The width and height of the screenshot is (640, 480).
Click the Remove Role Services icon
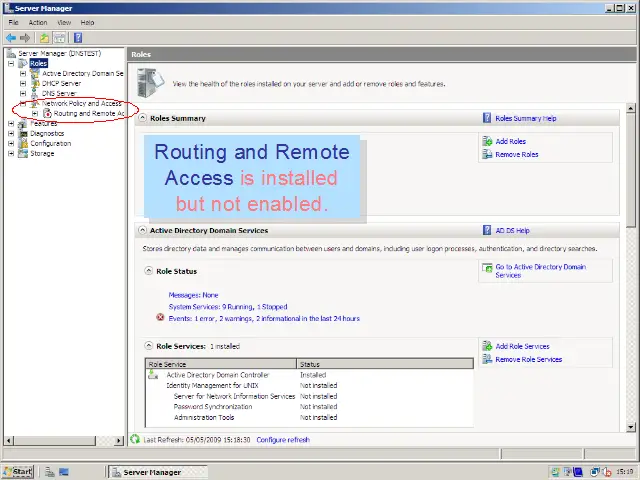(487, 359)
